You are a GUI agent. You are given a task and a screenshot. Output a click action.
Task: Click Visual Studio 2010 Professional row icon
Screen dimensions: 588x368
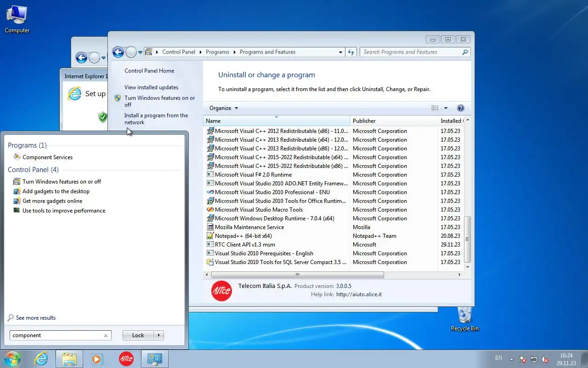210,192
